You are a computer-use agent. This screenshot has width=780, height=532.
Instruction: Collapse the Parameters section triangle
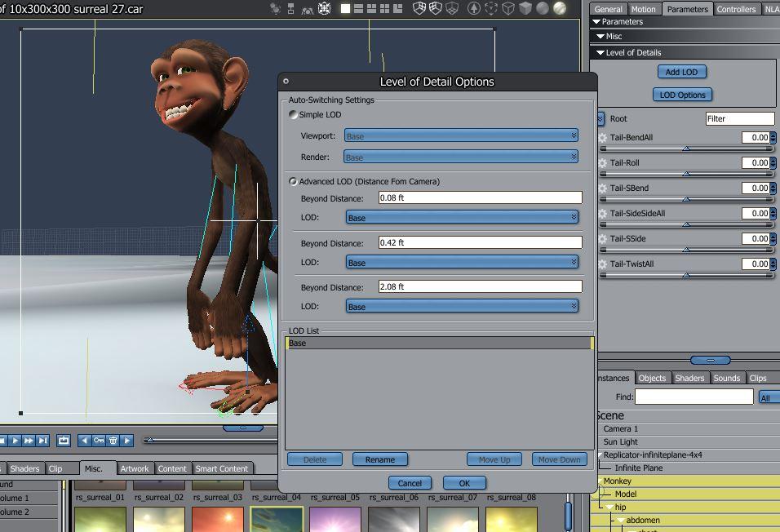[596, 22]
